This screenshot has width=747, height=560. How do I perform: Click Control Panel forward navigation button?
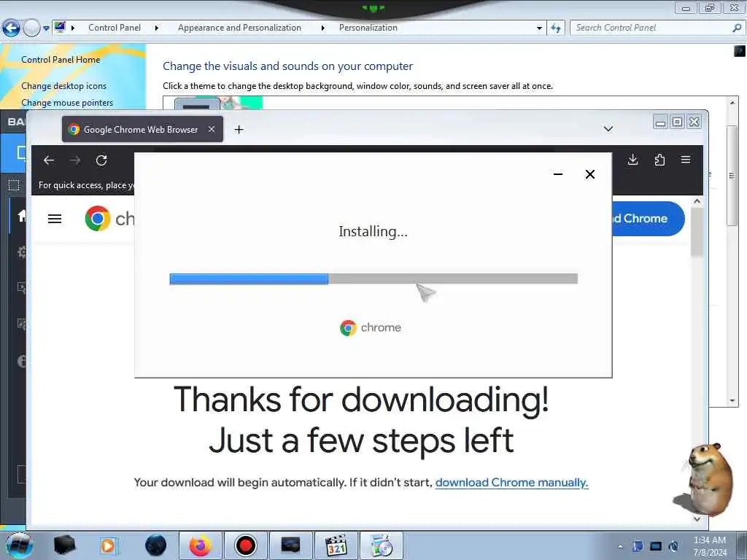[x=31, y=28]
